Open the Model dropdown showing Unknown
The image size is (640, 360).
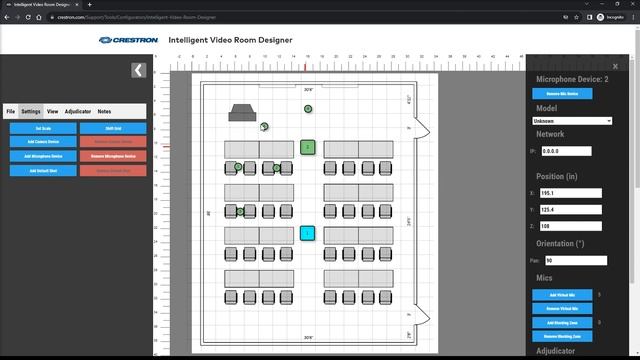click(572, 121)
